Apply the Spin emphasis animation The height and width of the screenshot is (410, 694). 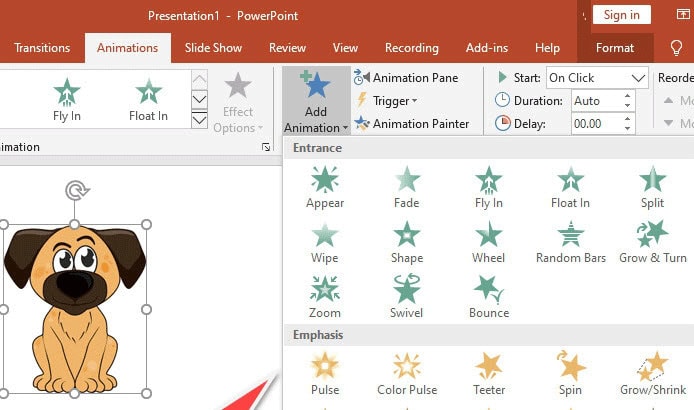571,374
